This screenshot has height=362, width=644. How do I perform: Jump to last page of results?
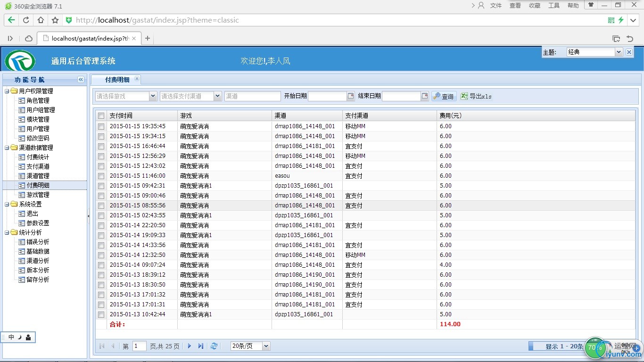tap(201, 346)
